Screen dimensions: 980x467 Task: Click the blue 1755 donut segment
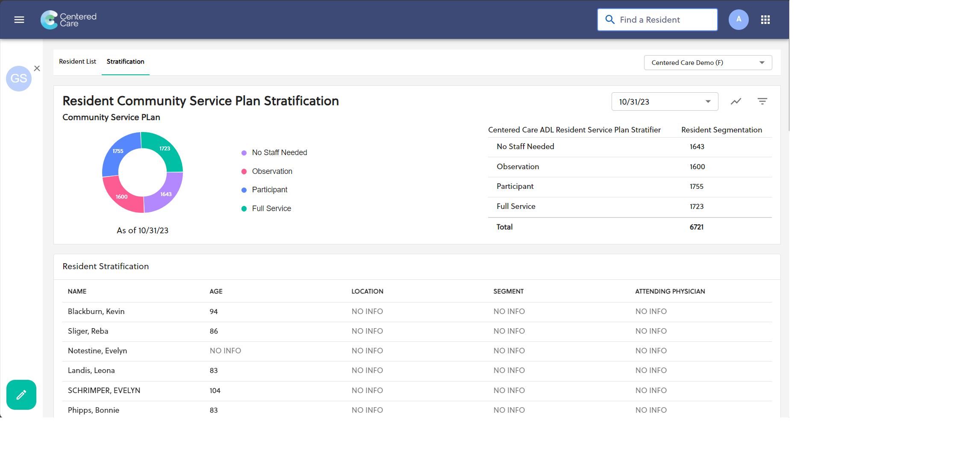click(x=118, y=152)
